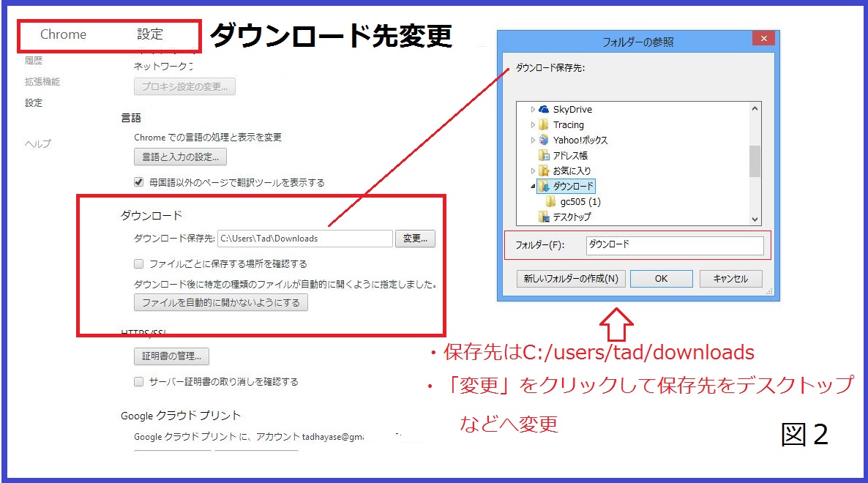Expand the Tracing tree node

pyautogui.click(x=533, y=125)
